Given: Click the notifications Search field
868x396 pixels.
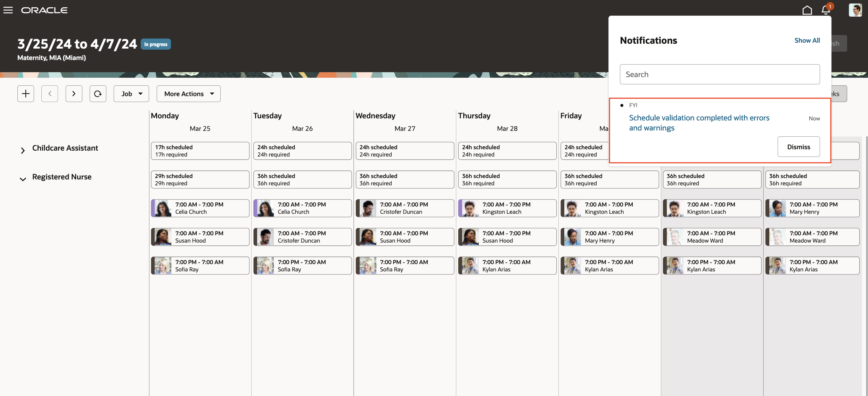Looking at the screenshot, I should click(x=719, y=74).
